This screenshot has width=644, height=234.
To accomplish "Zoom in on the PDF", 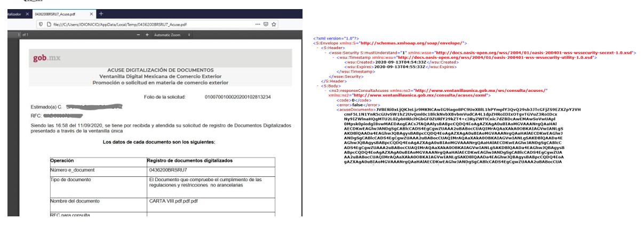I will (x=147, y=35).
